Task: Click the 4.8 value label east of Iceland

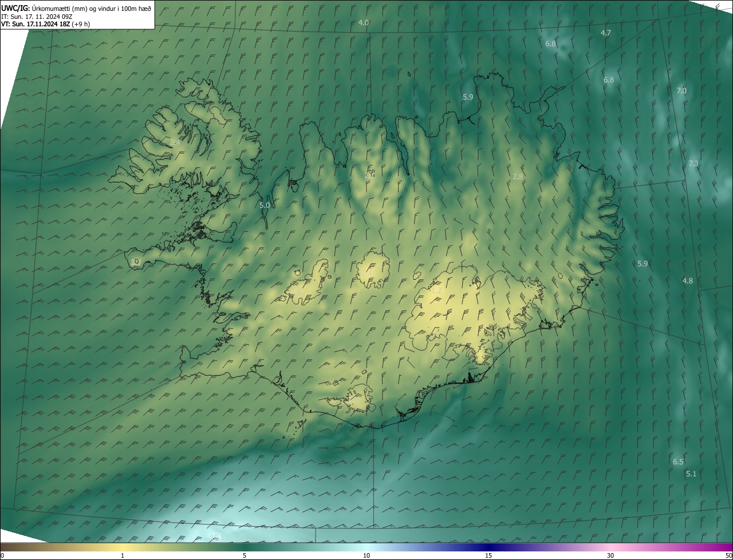Action: pos(688,281)
